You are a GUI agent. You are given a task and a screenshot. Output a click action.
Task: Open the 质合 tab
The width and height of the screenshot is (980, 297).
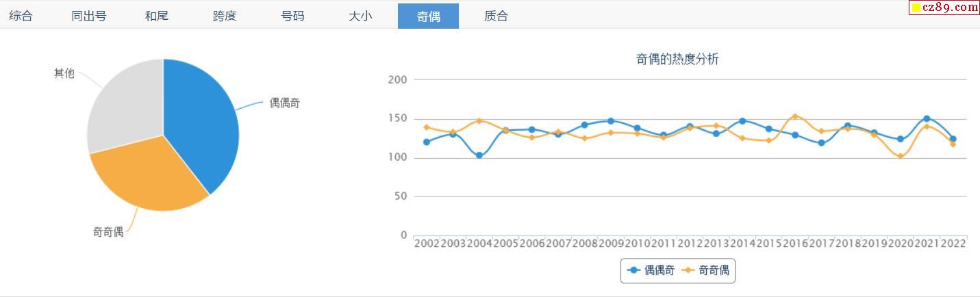[496, 16]
